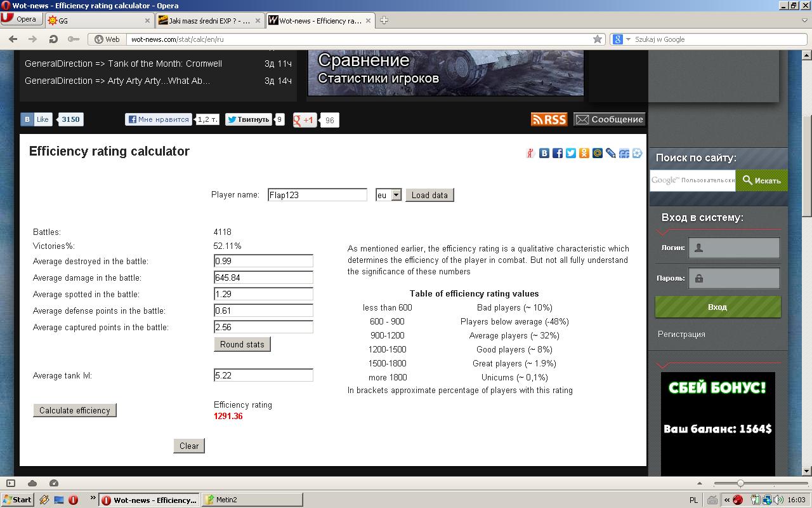Click the Google +1 button
This screenshot has height=508, width=812.
coord(304,119)
